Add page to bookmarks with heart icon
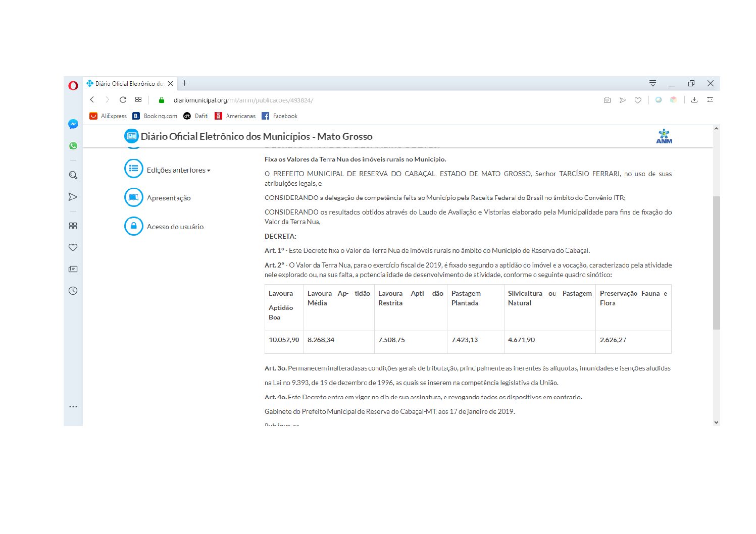 click(x=638, y=100)
